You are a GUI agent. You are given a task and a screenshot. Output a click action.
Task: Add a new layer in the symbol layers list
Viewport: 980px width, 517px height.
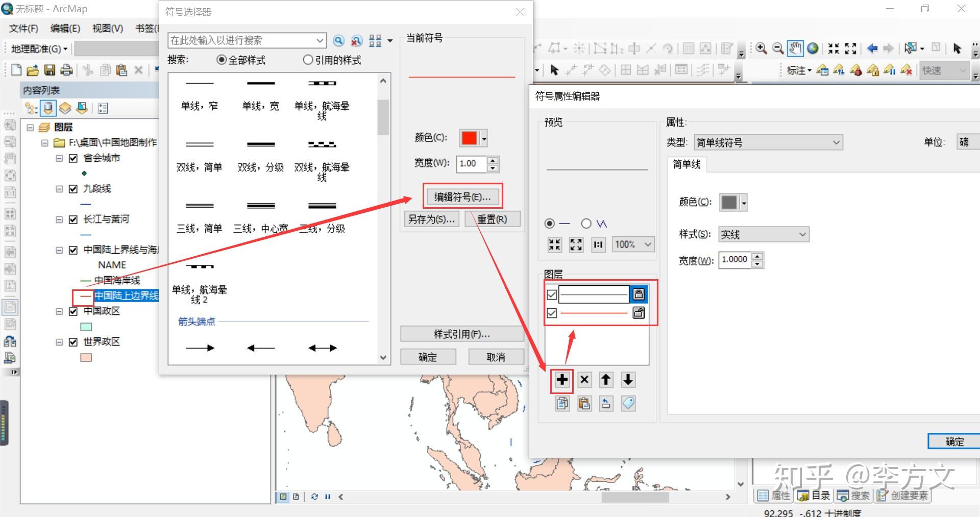click(561, 380)
